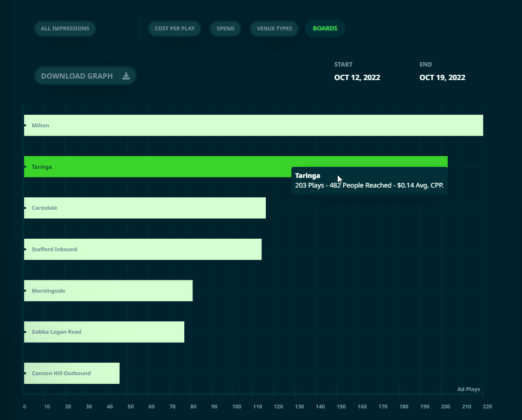Open the start date Oct 12, 2022
This screenshot has height=420, width=522.
point(357,78)
